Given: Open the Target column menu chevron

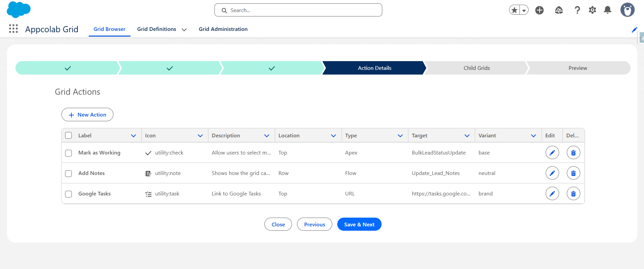Looking at the screenshot, I should pyautogui.click(x=467, y=136).
